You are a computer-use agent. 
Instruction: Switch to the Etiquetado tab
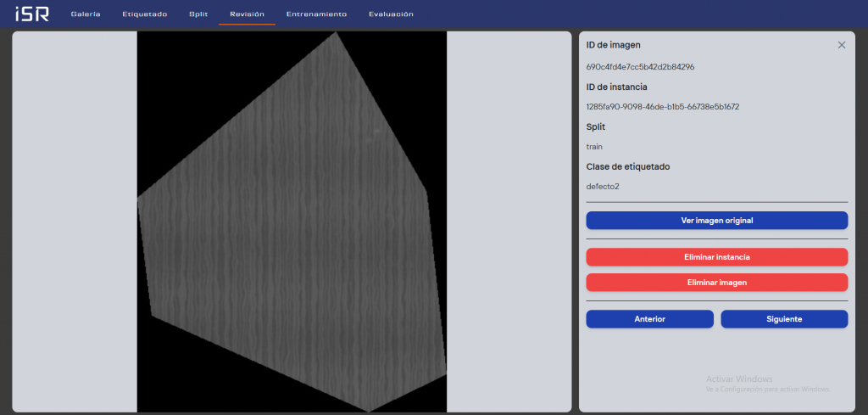[145, 14]
